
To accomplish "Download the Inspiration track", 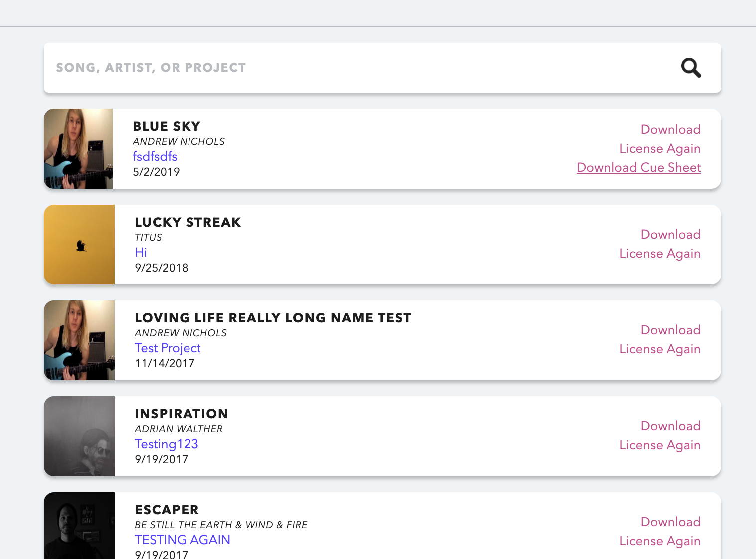I will tap(670, 426).
